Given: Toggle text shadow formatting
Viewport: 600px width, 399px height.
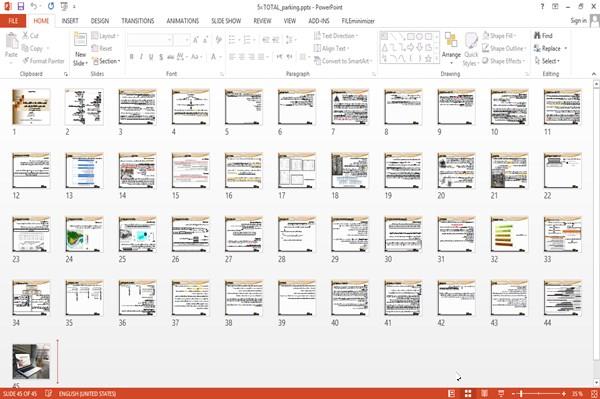Looking at the screenshot, I should click(161, 57).
